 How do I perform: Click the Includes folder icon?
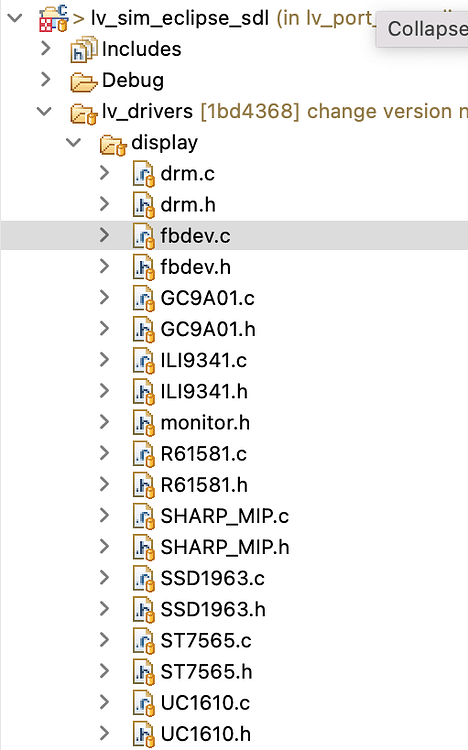click(x=84, y=49)
